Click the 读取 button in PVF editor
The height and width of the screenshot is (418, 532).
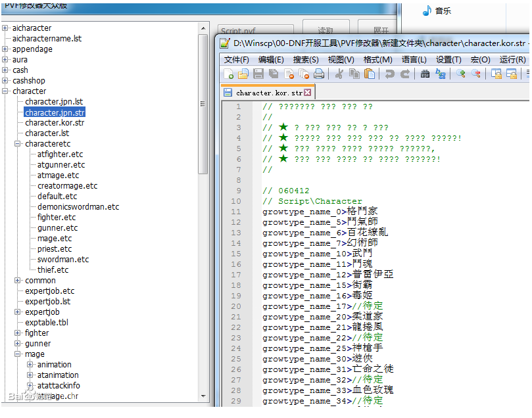(326, 28)
